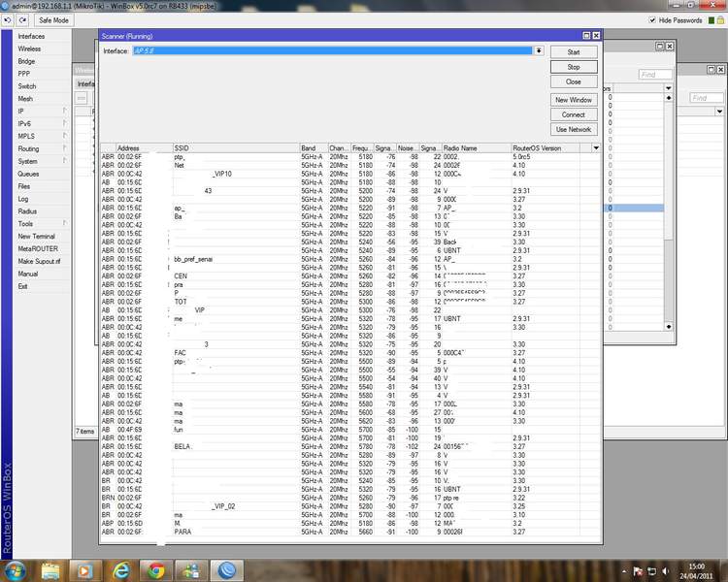The width and height of the screenshot is (728, 582).
Task: Expand the IPv6 submenu
Action: [42, 124]
